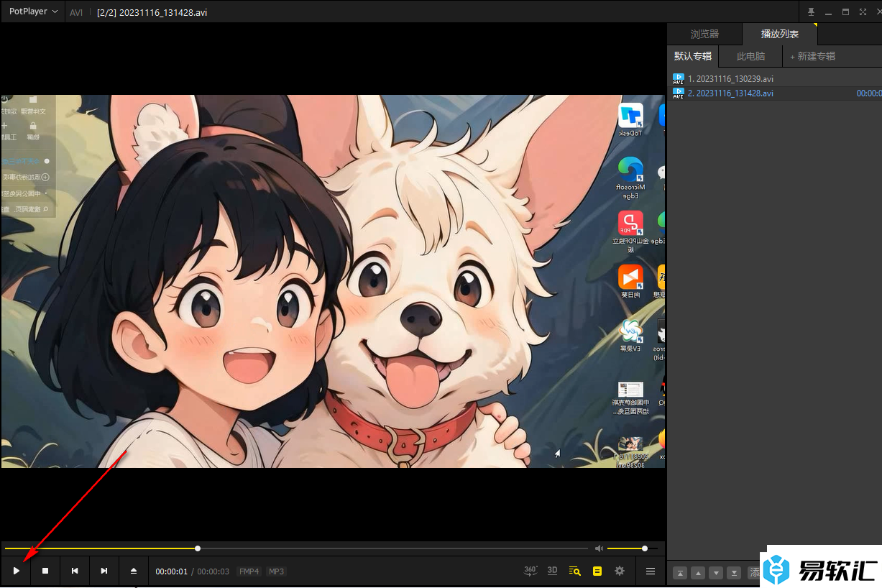Click AVI icon beside 20231116_130239.avi

pos(678,78)
